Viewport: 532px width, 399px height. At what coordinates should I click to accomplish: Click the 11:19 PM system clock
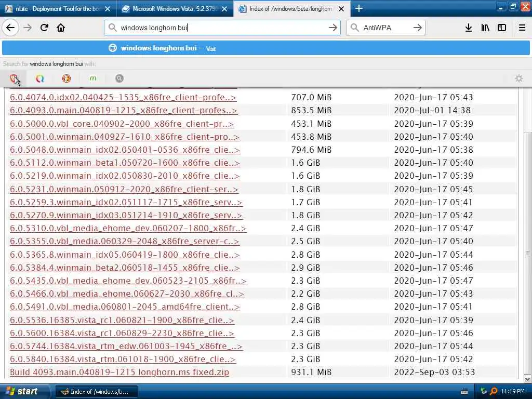[x=513, y=392]
